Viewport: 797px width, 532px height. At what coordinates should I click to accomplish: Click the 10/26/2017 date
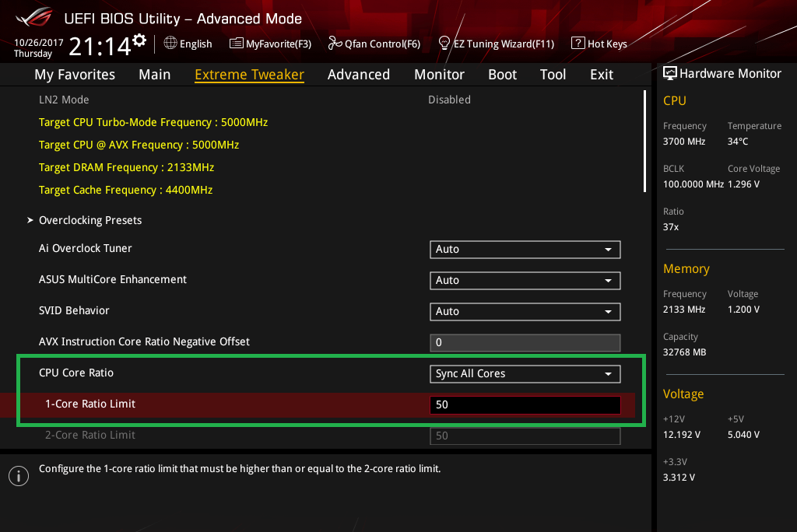point(39,42)
